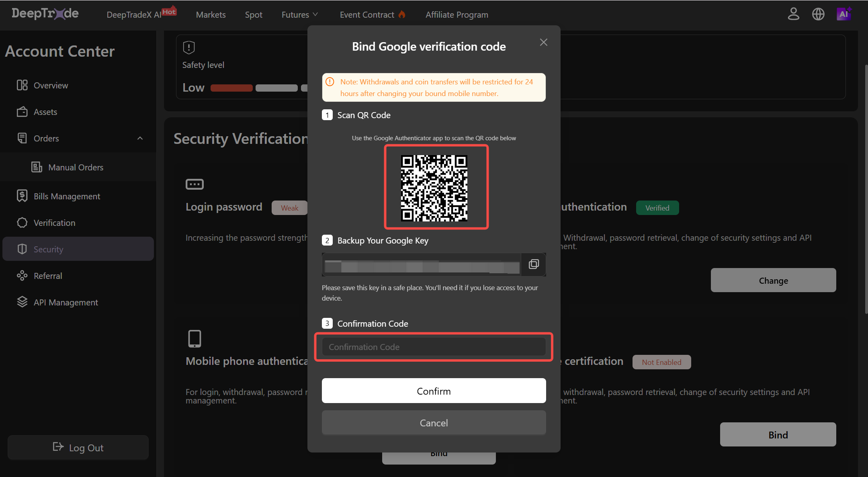The width and height of the screenshot is (868, 477).
Task: Click the Assets wallet icon
Action: pyautogui.click(x=22, y=112)
